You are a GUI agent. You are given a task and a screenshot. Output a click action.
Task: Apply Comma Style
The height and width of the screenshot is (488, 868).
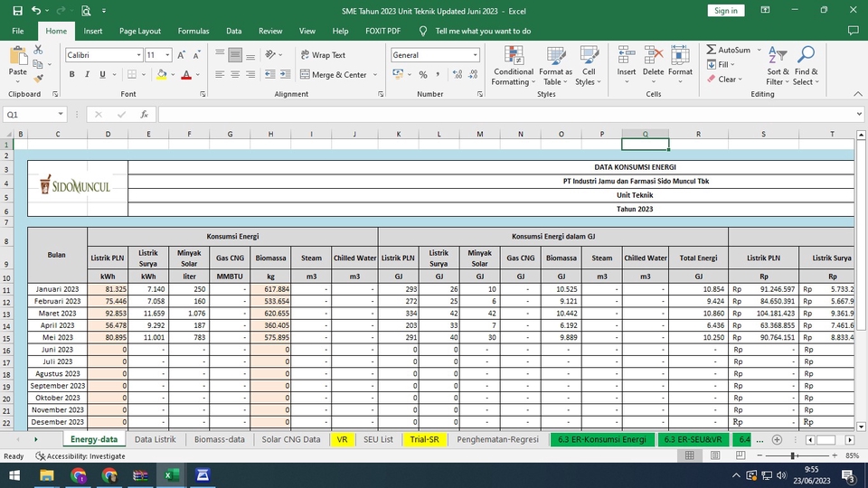pyautogui.click(x=438, y=74)
